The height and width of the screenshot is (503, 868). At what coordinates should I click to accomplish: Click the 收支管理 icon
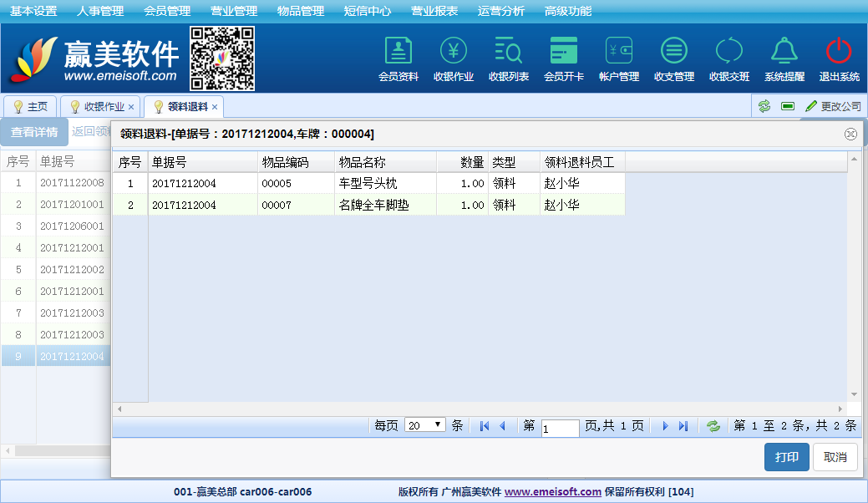(x=674, y=52)
